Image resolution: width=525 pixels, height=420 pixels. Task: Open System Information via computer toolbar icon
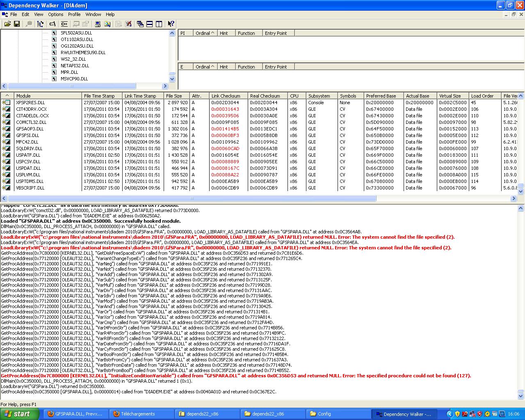[98, 24]
